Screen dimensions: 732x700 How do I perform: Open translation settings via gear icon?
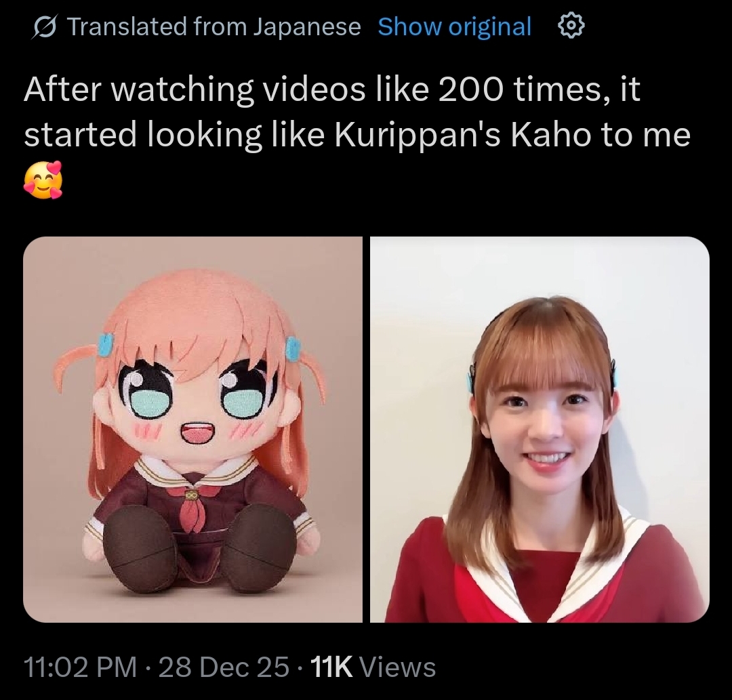coord(571,26)
